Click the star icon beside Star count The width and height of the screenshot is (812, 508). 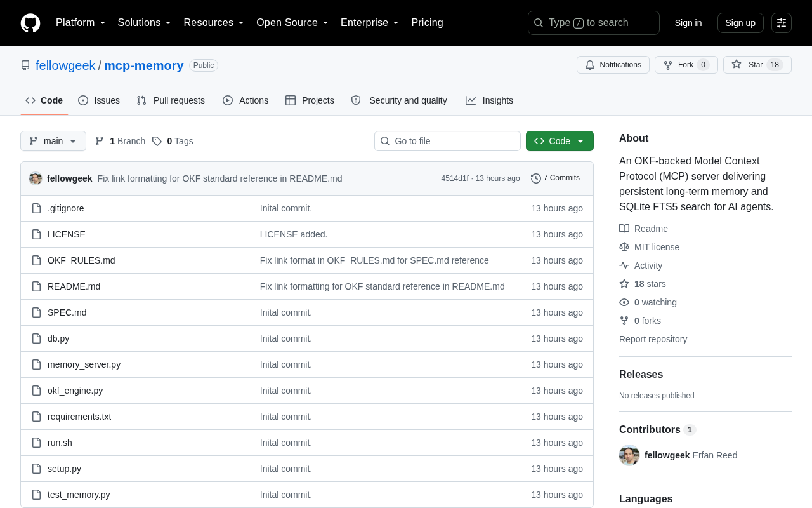737,64
